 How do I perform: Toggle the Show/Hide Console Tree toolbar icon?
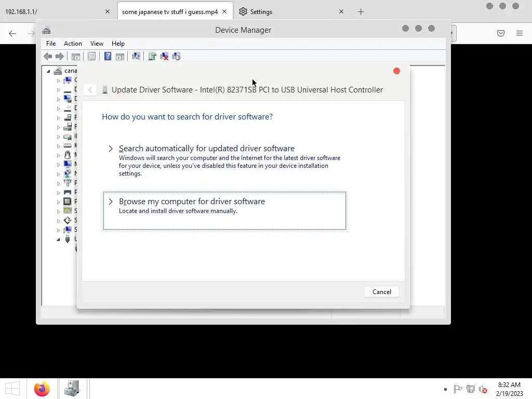coord(76,56)
